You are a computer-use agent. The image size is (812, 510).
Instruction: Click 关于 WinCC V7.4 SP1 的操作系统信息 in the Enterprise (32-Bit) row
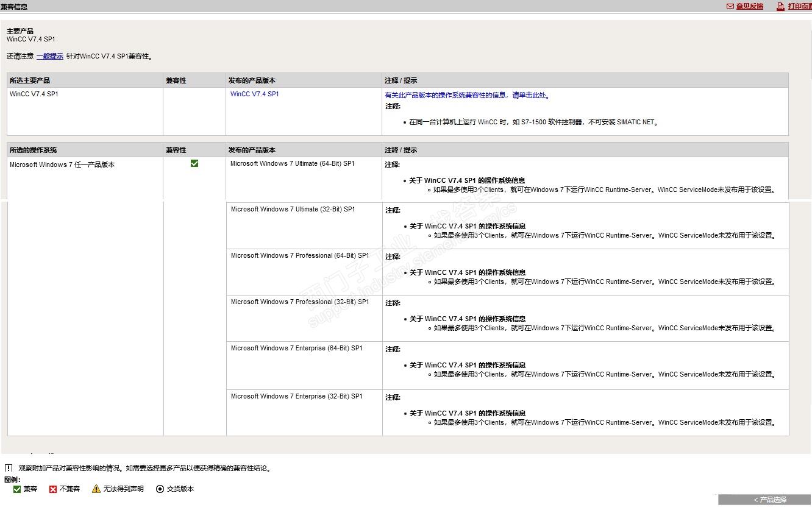[468, 413]
